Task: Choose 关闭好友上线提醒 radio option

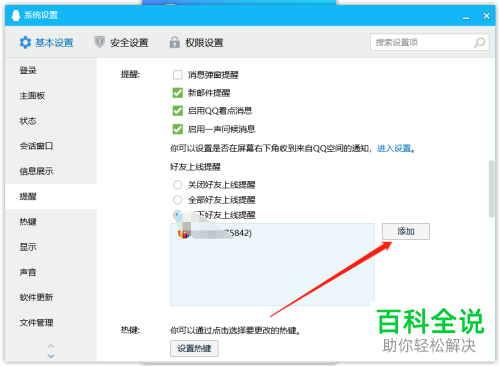Action: (178, 184)
